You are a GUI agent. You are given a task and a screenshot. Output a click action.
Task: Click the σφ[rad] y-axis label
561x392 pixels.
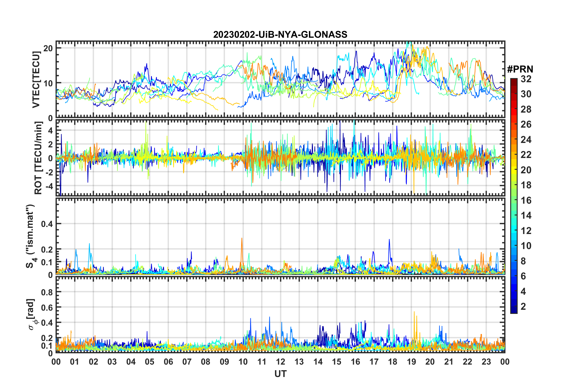[x=32, y=314]
